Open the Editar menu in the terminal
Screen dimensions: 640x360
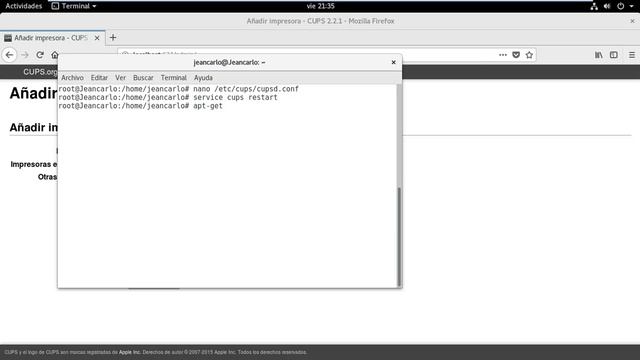point(99,78)
